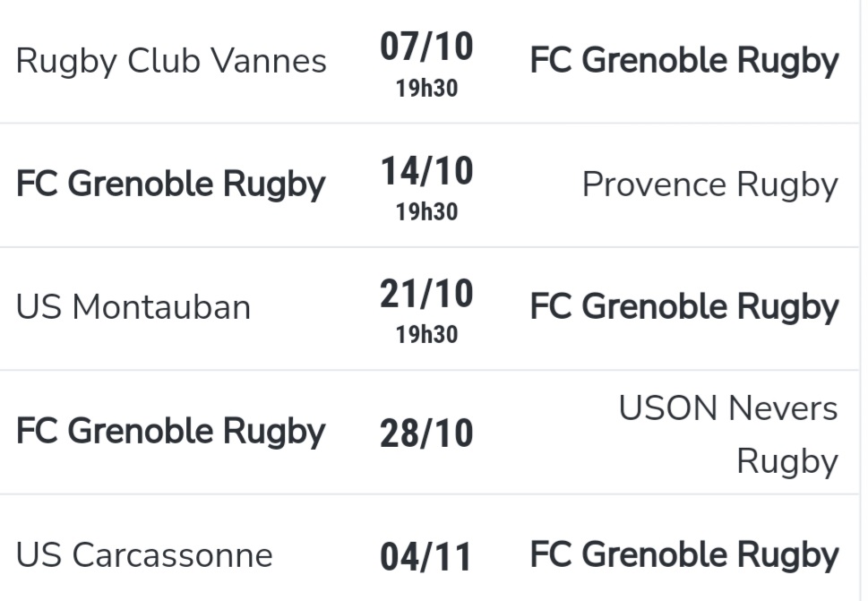Select the 04/11 match date
Screen dimensions: 868x601
425,557
